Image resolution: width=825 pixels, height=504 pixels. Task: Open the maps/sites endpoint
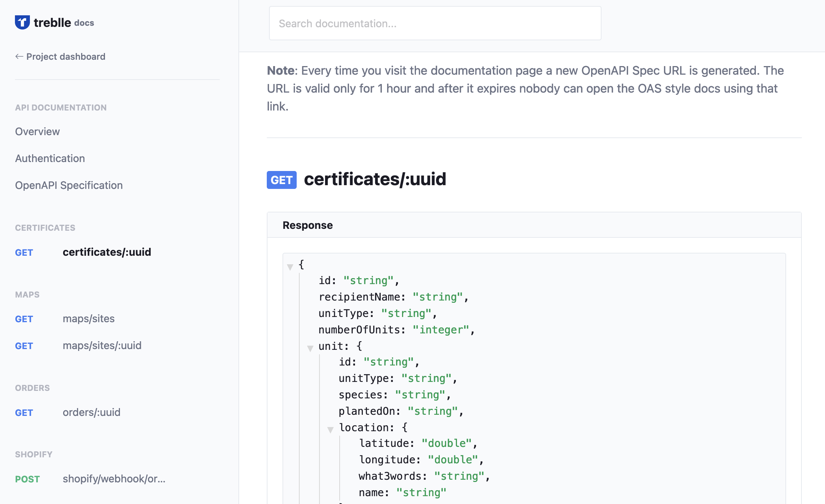pyautogui.click(x=89, y=318)
